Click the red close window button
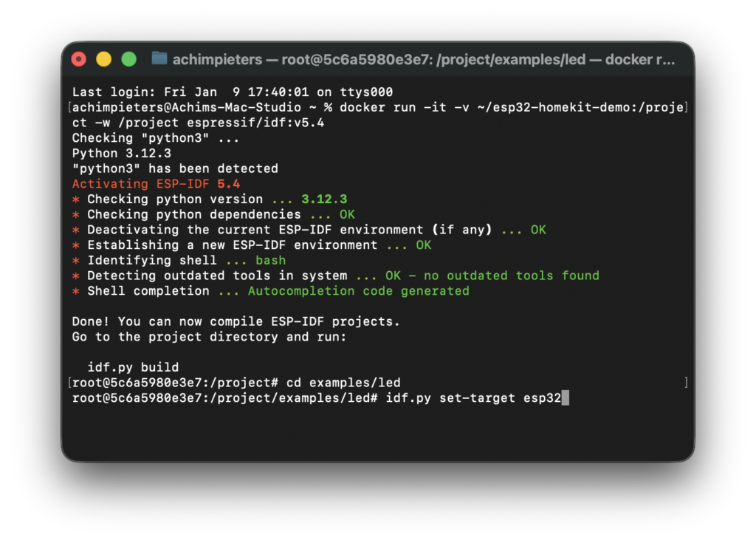Image resolution: width=756 pixels, height=543 pixels. tap(78, 59)
